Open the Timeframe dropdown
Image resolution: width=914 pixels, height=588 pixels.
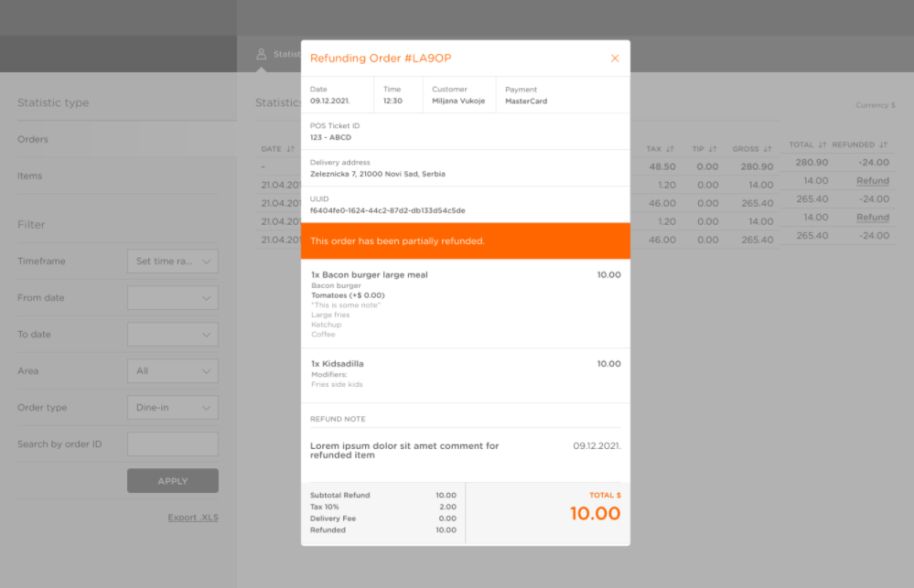point(172,262)
